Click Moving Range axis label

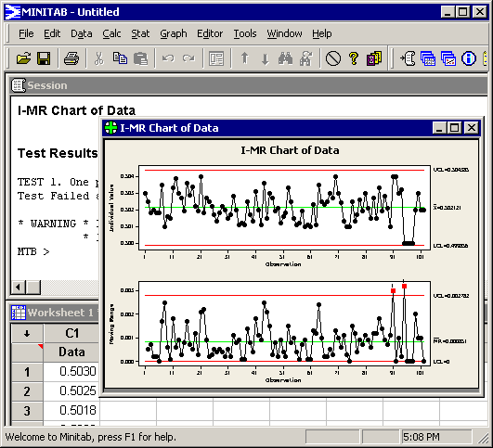(111, 324)
